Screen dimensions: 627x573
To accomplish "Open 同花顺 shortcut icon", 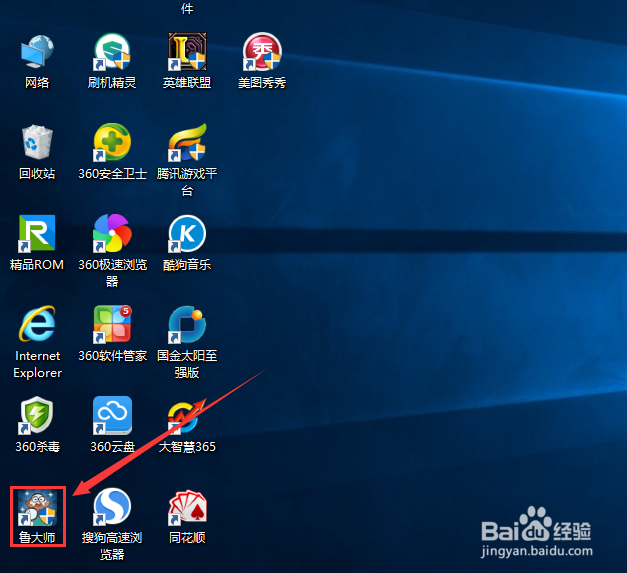I will pyautogui.click(x=187, y=507).
